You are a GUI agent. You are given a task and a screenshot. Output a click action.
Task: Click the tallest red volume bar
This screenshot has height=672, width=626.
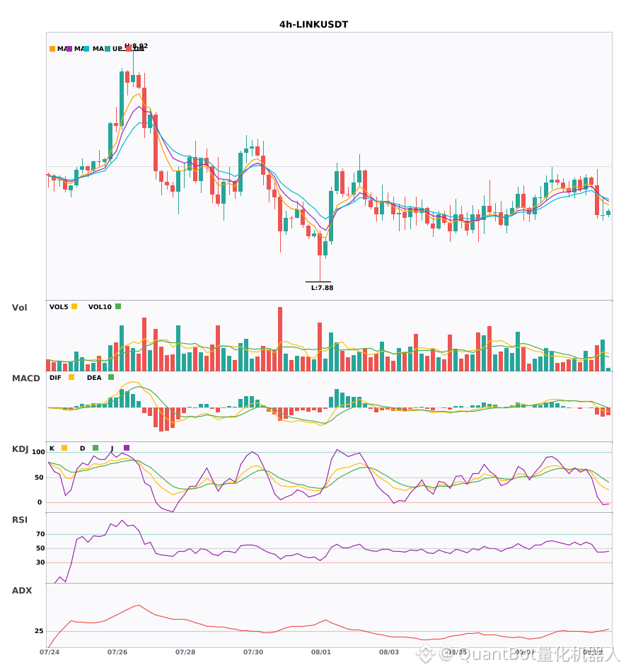(x=280, y=339)
